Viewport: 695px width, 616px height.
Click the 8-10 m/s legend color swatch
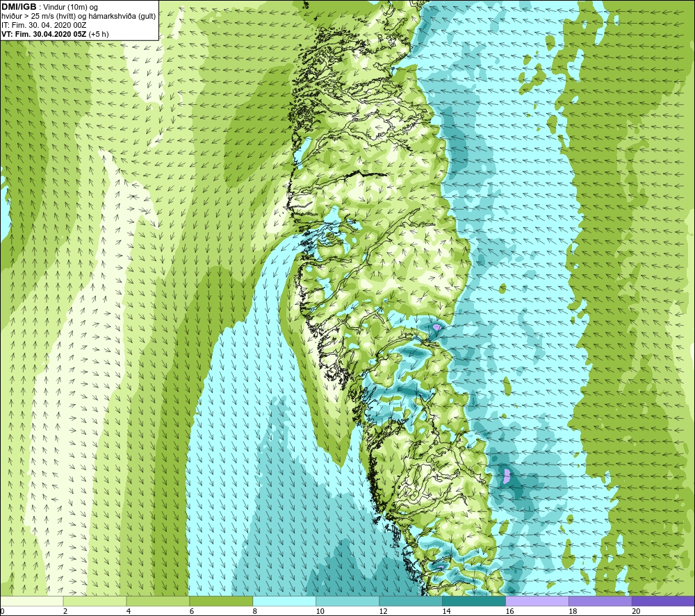tap(284, 601)
